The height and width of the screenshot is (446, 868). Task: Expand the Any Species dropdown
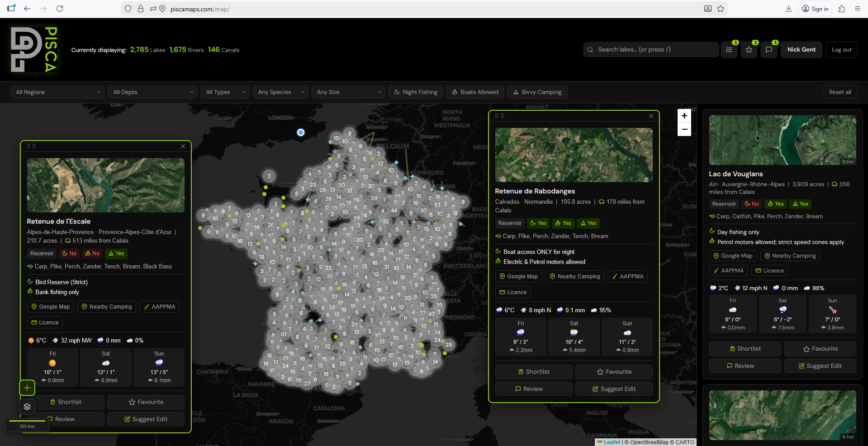[280, 92]
